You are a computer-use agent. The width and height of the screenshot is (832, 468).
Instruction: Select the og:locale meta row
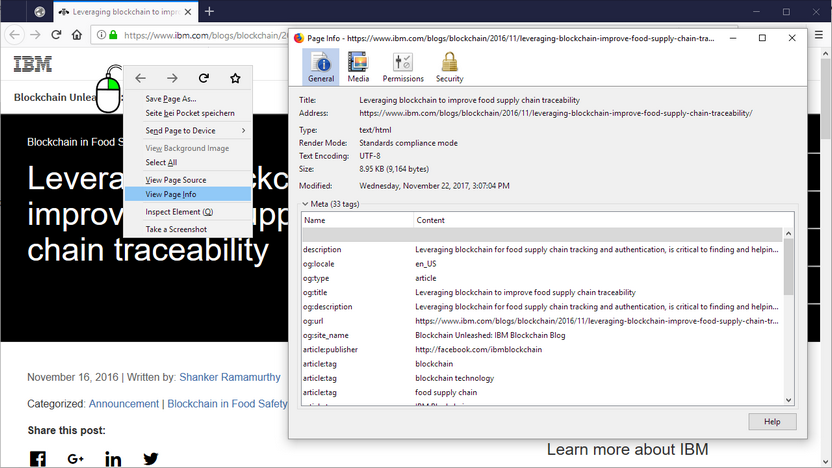point(542,264)
